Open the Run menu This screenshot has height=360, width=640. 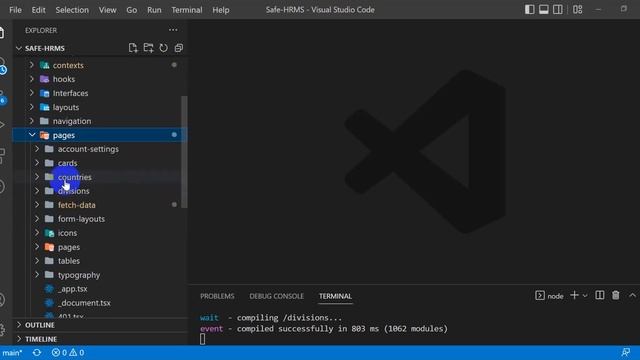(x=154, y=10)
